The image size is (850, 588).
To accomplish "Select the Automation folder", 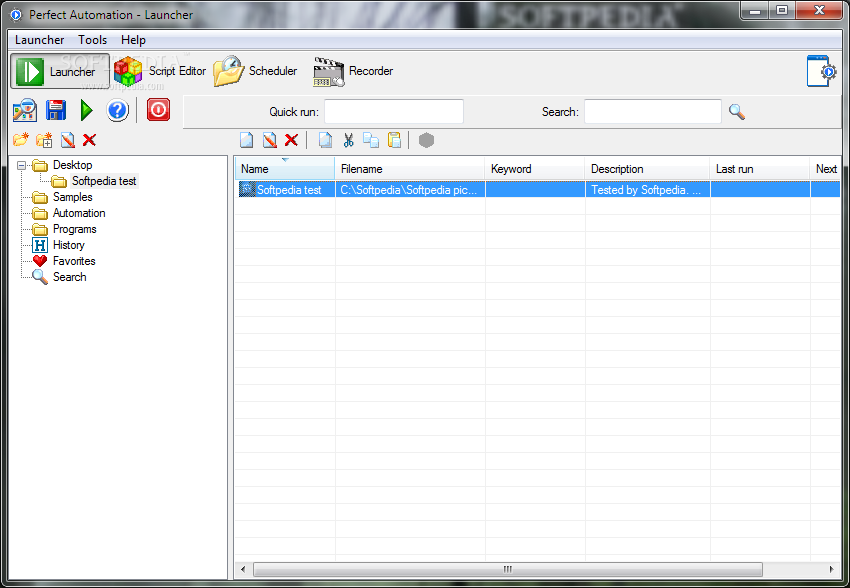I will [79, 213].
